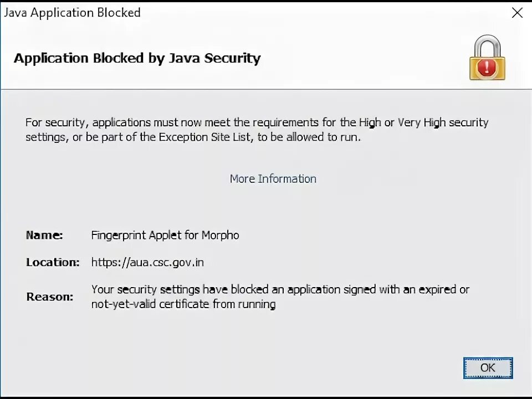The width and height of the screenshot is (532, 399).
Task: Click the padlock security warning icon
Action: pos(487,58)
